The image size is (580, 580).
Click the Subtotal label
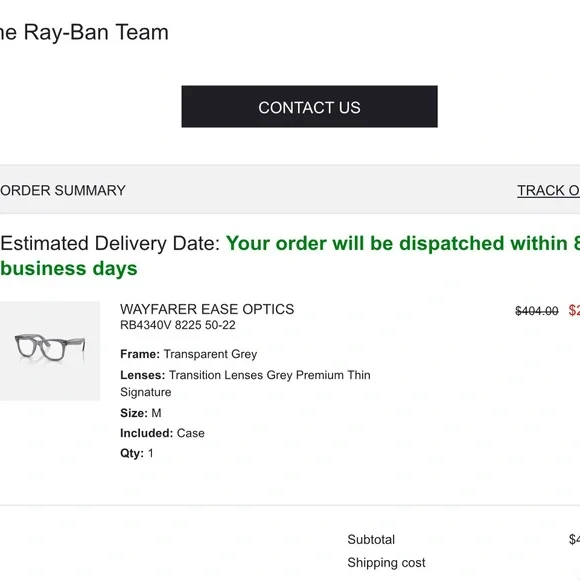pyautogui.click(x=371, y=539)
